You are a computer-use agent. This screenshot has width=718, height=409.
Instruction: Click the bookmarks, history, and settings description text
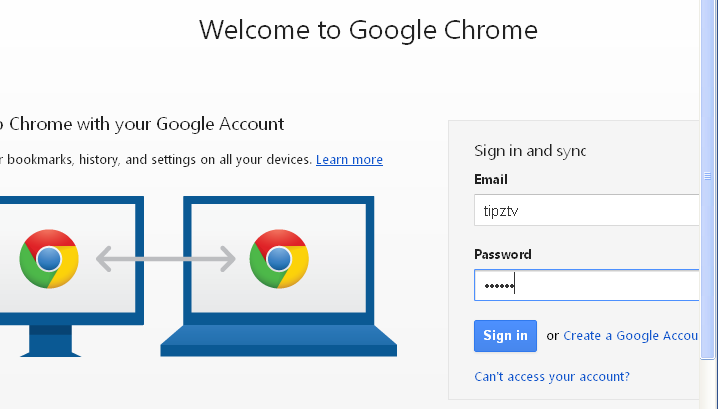pyautogui.click(x=156, y=159)
